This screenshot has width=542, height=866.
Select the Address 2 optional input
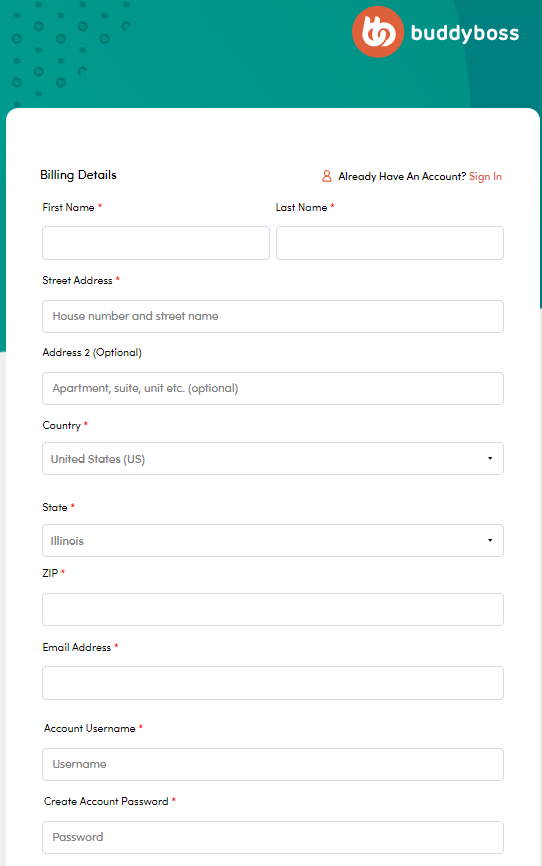(x=273, y=388)
